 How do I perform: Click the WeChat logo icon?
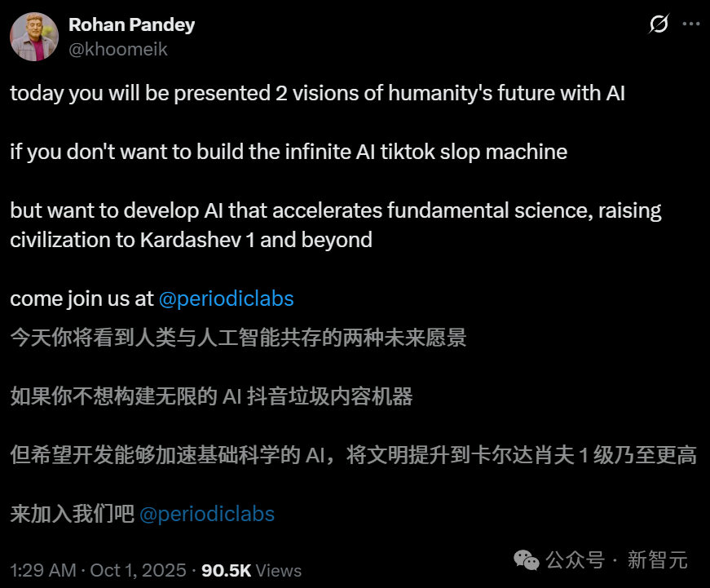(x=525, y=559)
